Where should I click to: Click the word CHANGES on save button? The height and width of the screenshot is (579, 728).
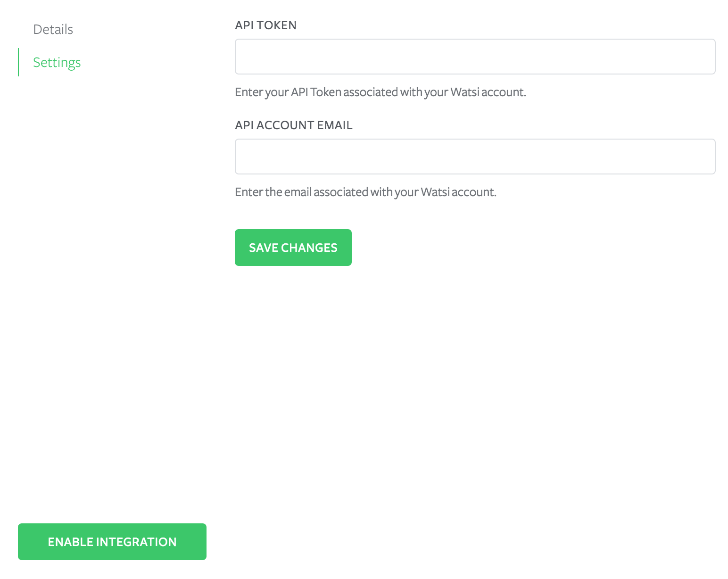click(309, 248)
